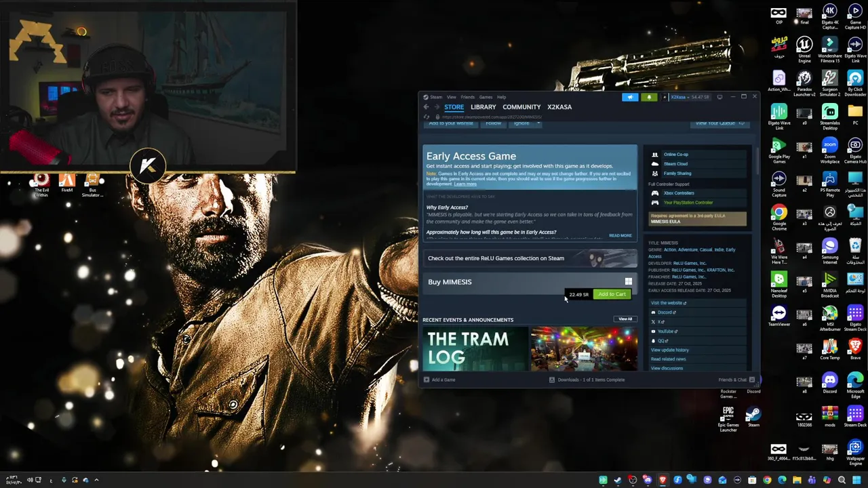Viewport: 868px width, 488px height.
Task: Open Game Capture HD desktop icon
Action: tap(855, 17)
